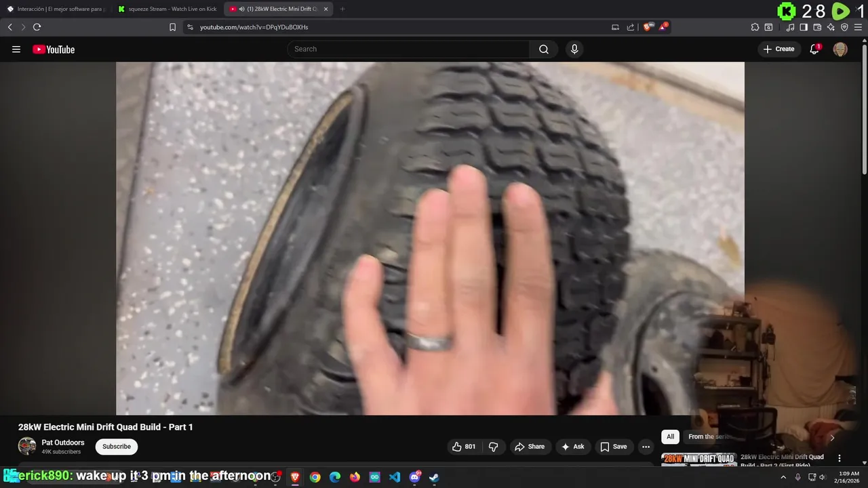Open the media controls music note icon
Image resolution: width=868 pixels, height=488 pixels.
pyautogui.click(x=790, y=27)
